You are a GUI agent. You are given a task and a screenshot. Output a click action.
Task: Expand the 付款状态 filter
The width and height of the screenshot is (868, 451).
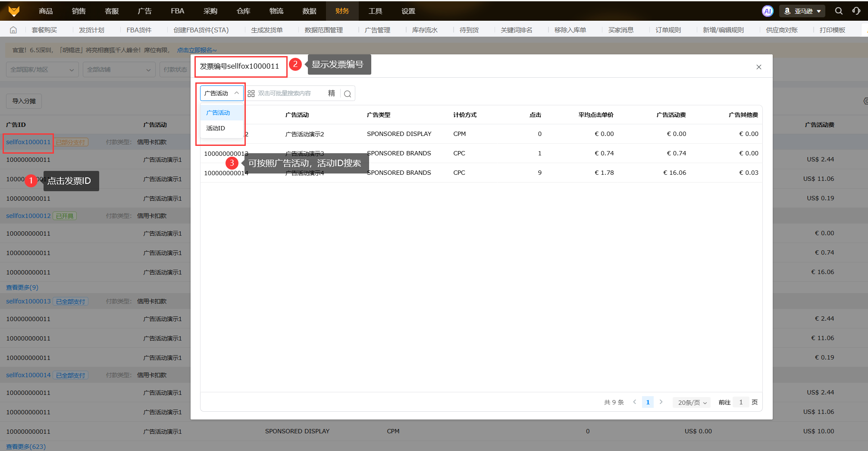pos(175,69)
